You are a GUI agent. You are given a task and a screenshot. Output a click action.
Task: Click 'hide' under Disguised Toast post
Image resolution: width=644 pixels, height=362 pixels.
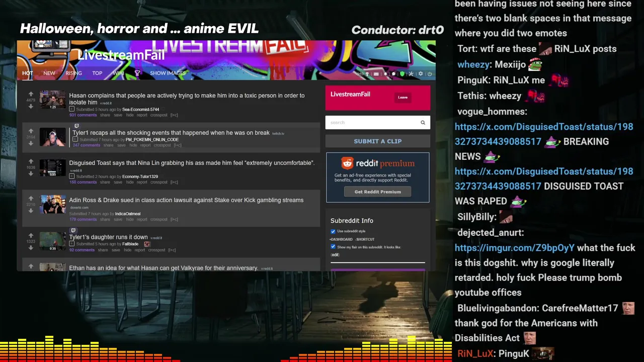click(x=130, y=182)
